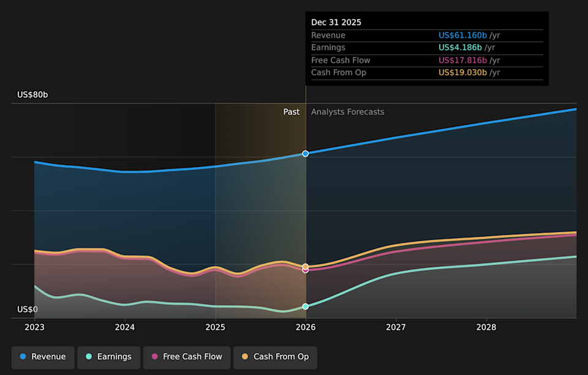Click the teal Earnings dot in legend
Image resolution: width=588 pixels, height=375 pixels.
(89, 357)
